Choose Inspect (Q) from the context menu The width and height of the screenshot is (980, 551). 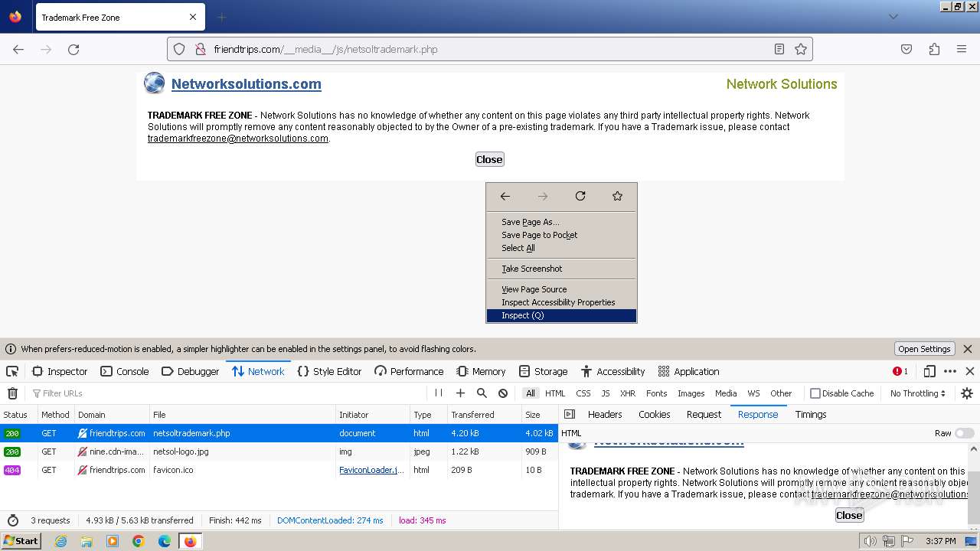tap(561, 315)
